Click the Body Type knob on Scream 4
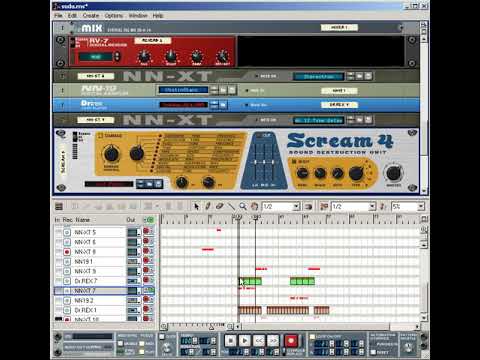Viewport: 480px width, 360px height. (x=356, y=173)
